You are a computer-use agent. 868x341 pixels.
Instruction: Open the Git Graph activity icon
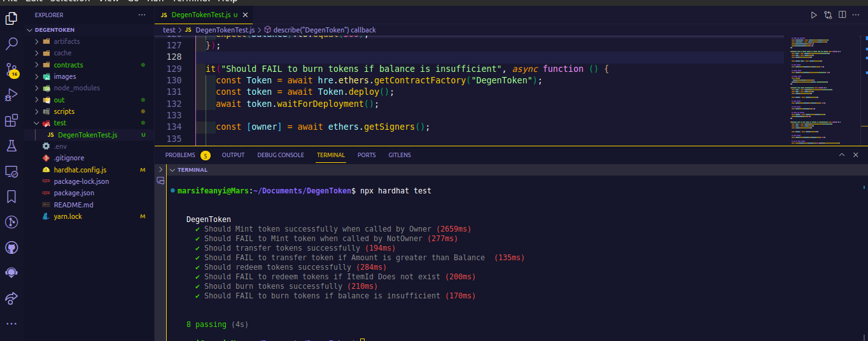(x=11, y=222)
